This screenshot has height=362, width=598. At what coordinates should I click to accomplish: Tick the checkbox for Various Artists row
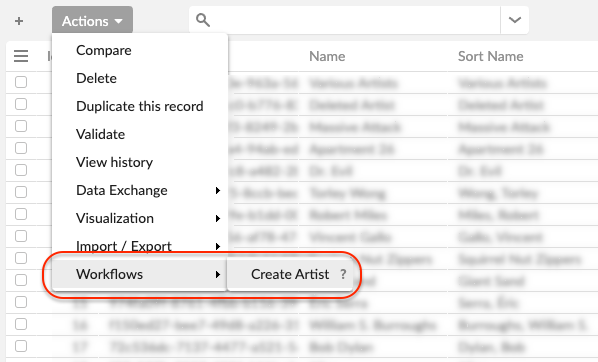click(21, 82)
